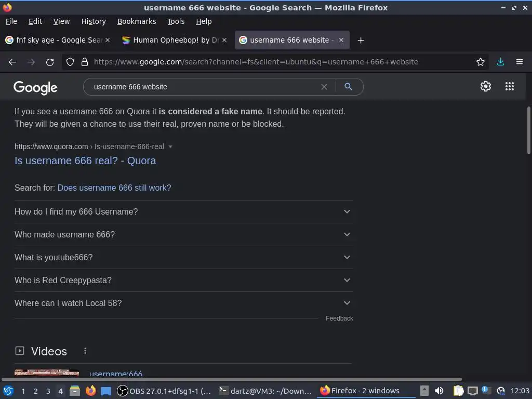This screenshot has width=532, height=399.
Task: Open the Edit menu
Action: 35,21
